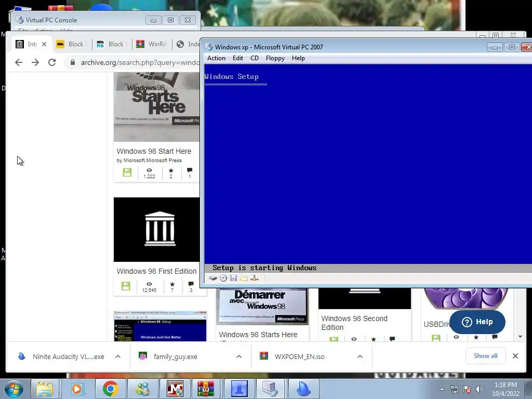The image size is (532, 399).
Task: Click save icon under Windows 98 First Edition
Action: click(126, 286)
